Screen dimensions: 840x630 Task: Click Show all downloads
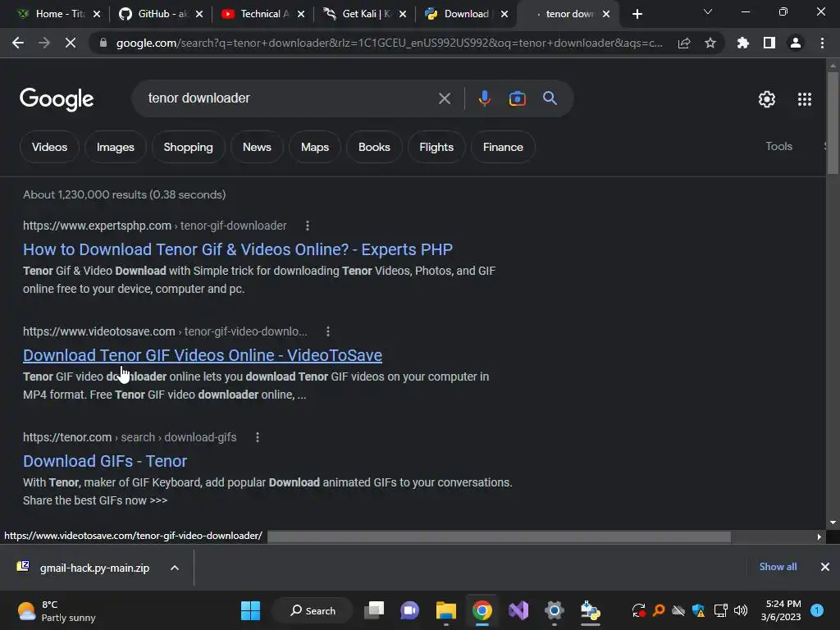[x=778, y=567]
